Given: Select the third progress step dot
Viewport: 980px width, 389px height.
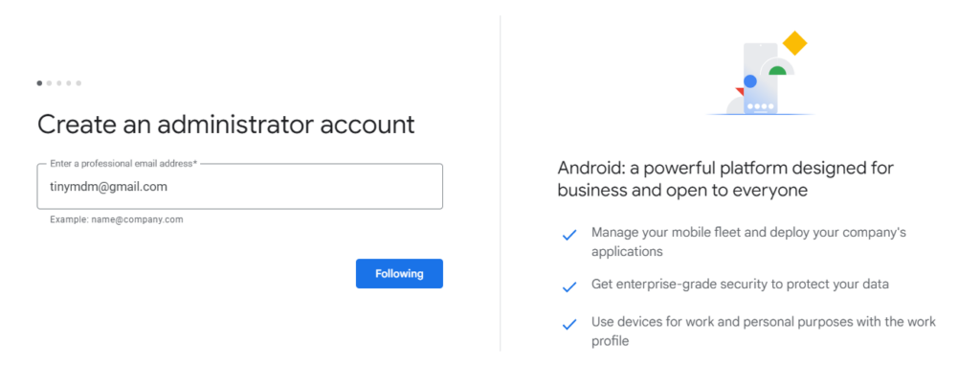Looking at the screenshot, I should click(58, 82).
